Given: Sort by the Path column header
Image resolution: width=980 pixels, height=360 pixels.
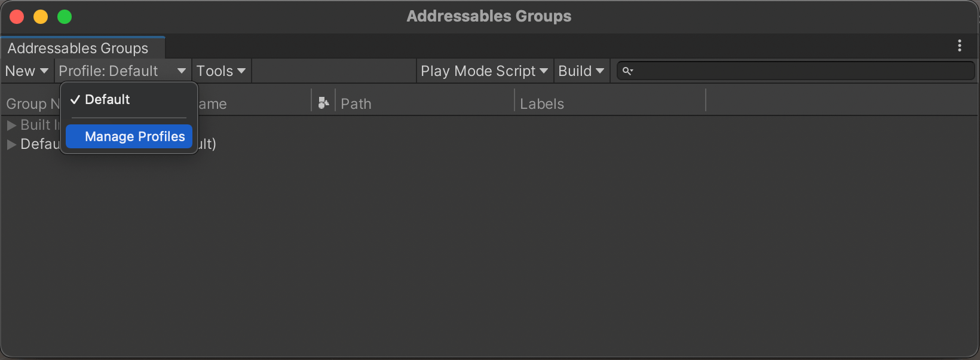Looking at the screenshot, I should pyautogui.click(x=356, y=103).
